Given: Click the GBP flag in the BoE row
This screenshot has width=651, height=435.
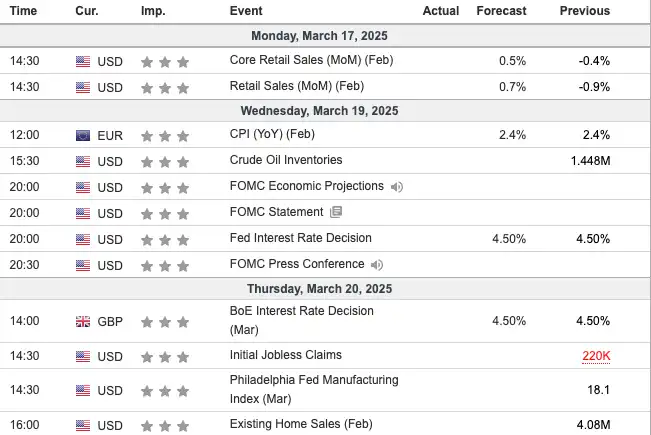Looking at the screenshot, I should click(83, 321).
